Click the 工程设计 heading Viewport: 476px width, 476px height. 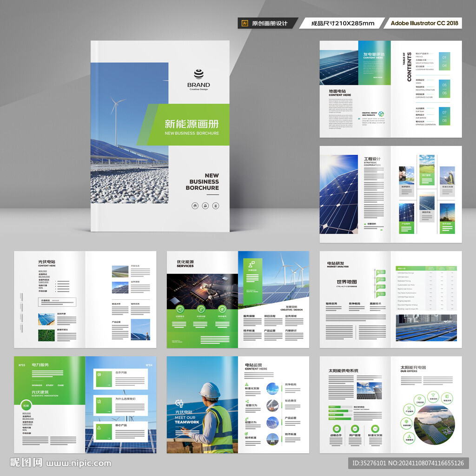coord(372,159)
